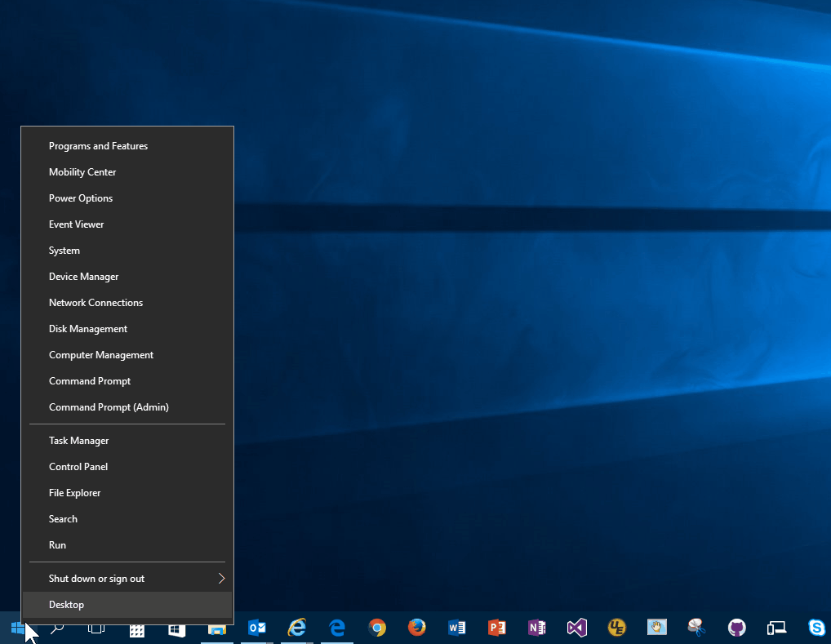This screenshot has height=644, width=831.
Task: Launch GitHub Desktop taskbar icon
Action: pos(736,628)
